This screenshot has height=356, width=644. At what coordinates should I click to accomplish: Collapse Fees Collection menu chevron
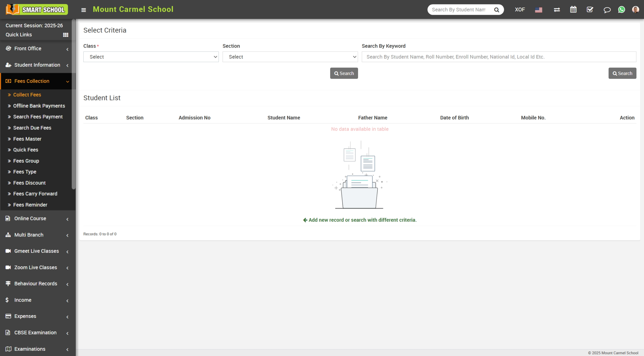(68, 82)
